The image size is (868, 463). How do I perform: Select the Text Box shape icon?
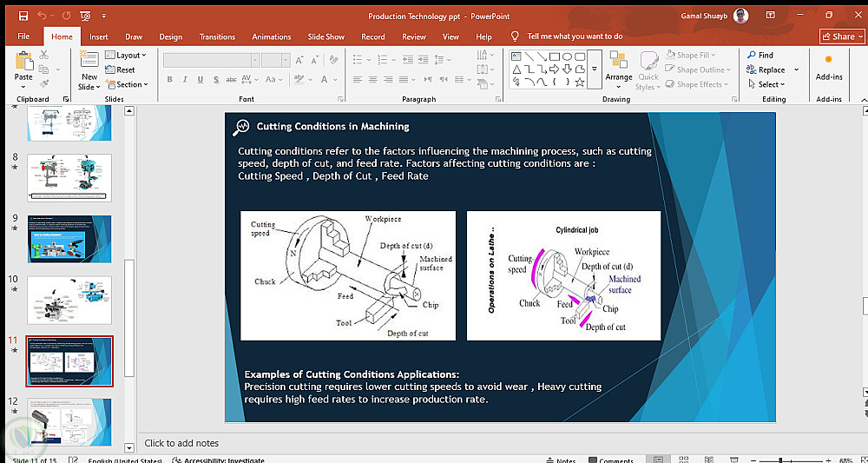[516, 56]
